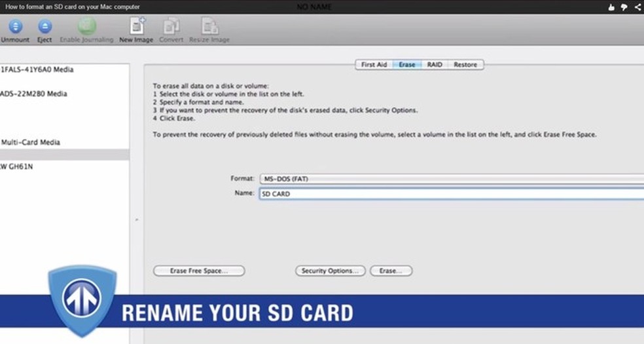Click the sidebar splitter handle dot
Screen dimensions: 644x344
click(137, 220)
